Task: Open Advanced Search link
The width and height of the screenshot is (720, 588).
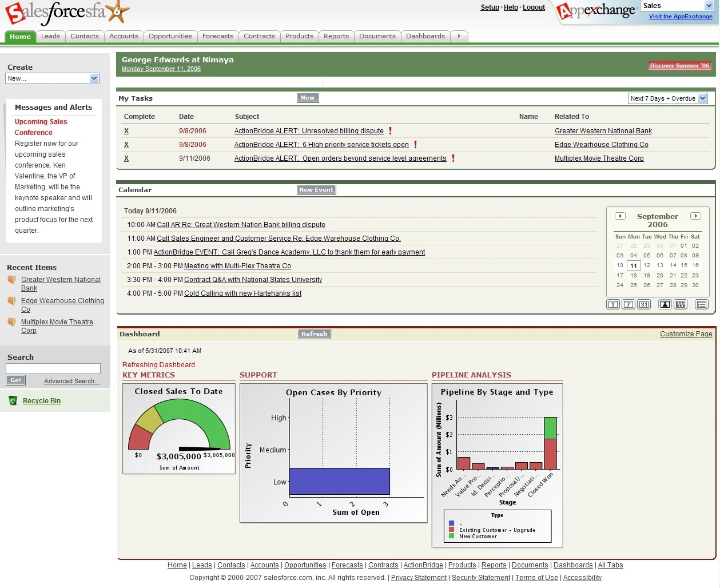Action: pos(71,382)
